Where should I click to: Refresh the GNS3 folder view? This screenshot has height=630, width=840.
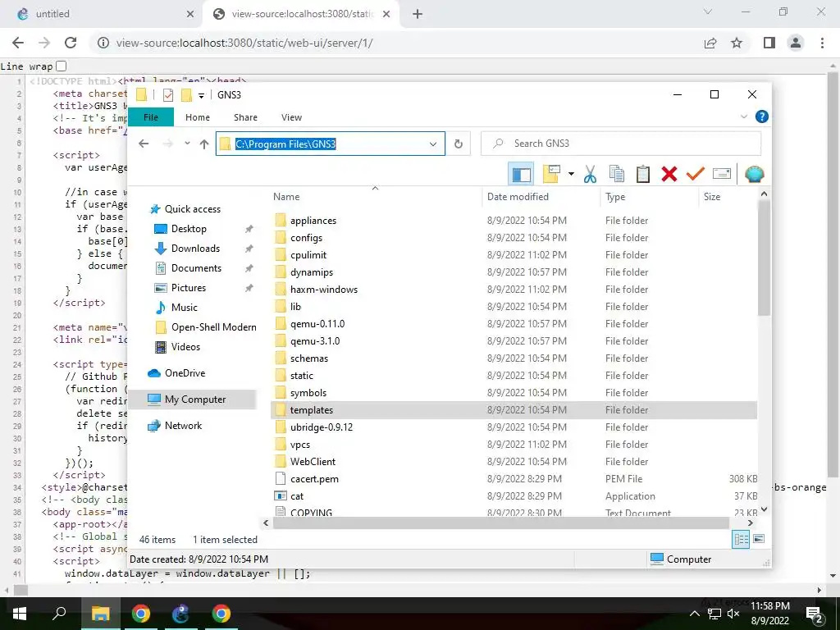coord(459,144)
